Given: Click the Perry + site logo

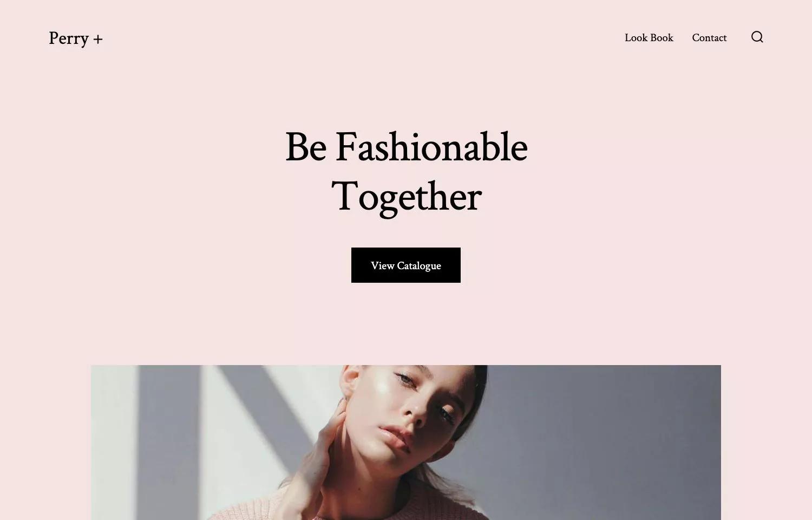Looking at the screenshot, I should tap(76, 38).
